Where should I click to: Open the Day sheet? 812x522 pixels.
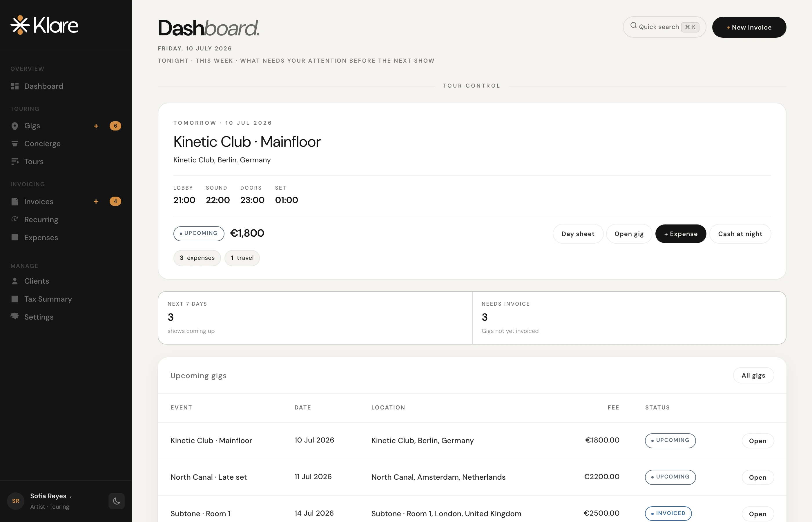pos(578,234)
